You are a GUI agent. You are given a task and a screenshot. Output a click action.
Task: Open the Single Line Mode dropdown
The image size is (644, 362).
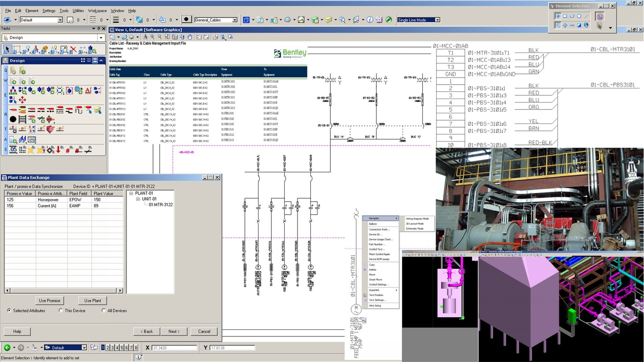(437, 20)
